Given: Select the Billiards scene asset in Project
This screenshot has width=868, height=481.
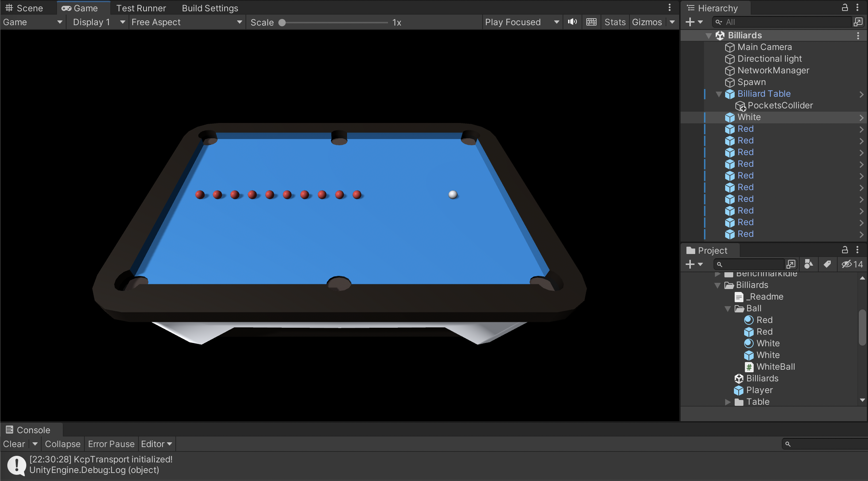Looking at the screenshot, I should pyautogui.click(x=762, y=378).
